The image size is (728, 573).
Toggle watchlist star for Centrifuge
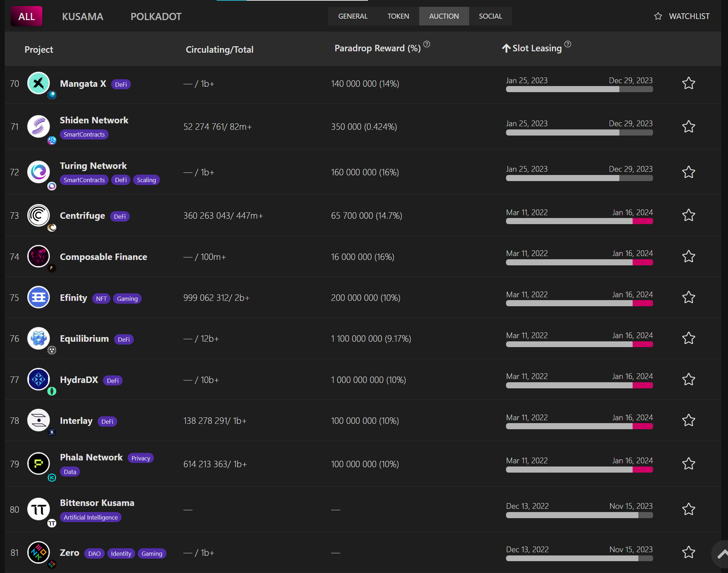coord(689,215)
